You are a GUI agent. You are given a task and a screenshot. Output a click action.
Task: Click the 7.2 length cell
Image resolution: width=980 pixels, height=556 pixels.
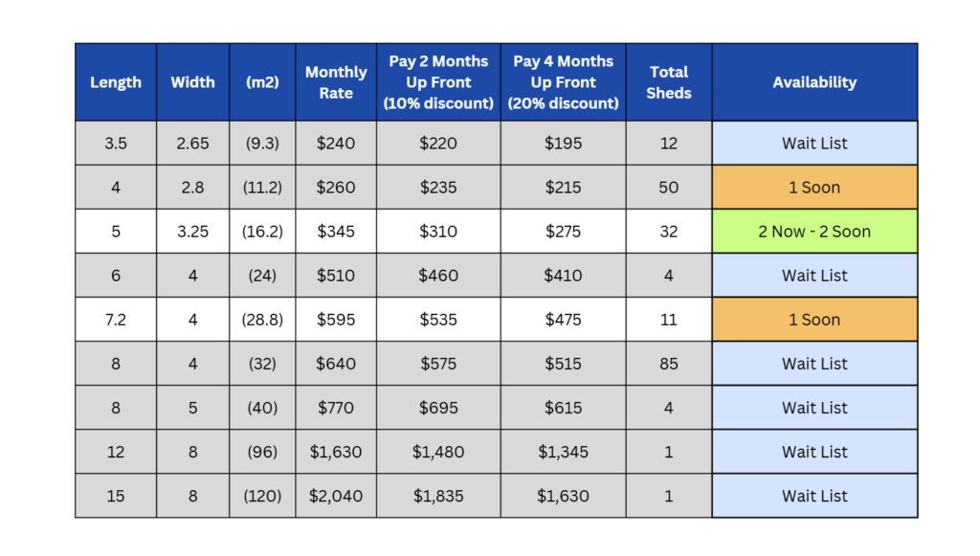(116, 320)
